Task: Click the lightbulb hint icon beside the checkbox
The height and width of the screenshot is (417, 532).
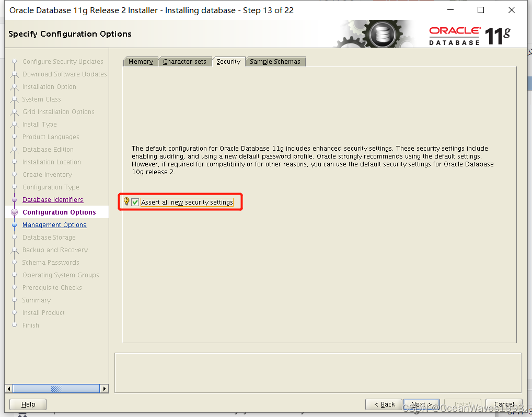Action: point(126,201)
